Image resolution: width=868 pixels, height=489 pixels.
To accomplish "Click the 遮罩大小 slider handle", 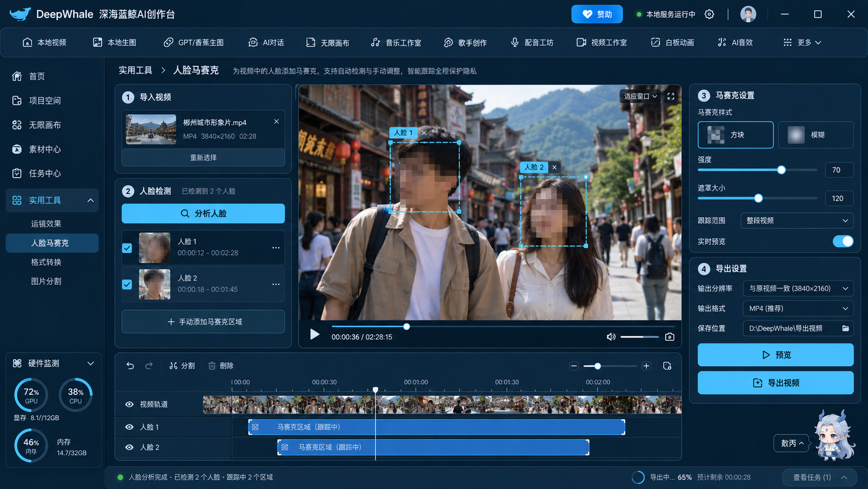I will (758, 198).
